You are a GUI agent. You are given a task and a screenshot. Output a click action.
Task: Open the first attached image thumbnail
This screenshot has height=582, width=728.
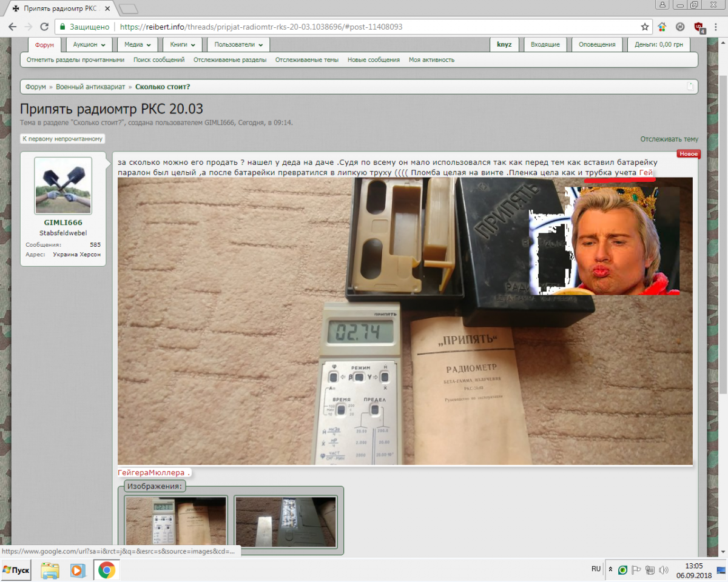(x=176, y=521)
